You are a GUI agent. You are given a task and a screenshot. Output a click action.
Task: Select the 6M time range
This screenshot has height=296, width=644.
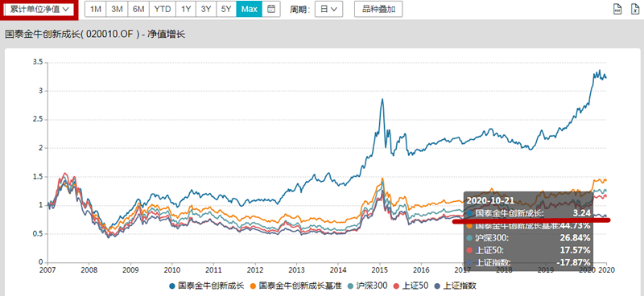[x=138, y=9]
